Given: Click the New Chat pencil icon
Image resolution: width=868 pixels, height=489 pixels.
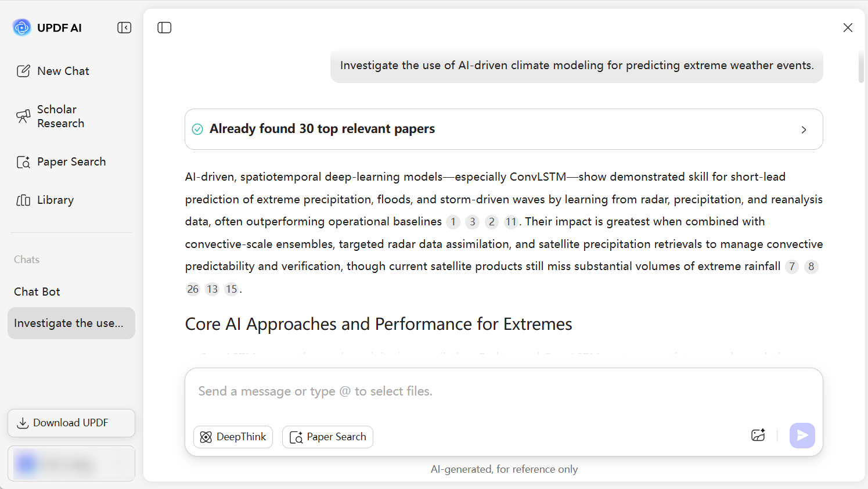Looking at the screenshot, I should (x=23, y=71).
